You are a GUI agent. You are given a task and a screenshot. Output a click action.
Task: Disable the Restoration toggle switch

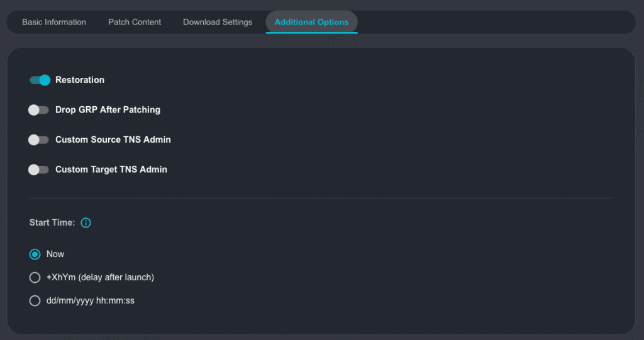click(40, 80)
